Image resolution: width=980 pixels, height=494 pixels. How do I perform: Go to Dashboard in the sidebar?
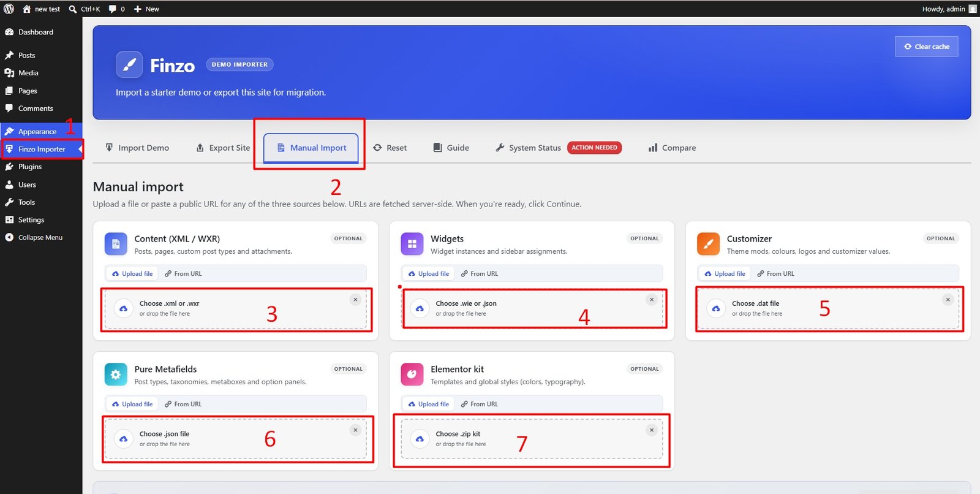point(41,32)
